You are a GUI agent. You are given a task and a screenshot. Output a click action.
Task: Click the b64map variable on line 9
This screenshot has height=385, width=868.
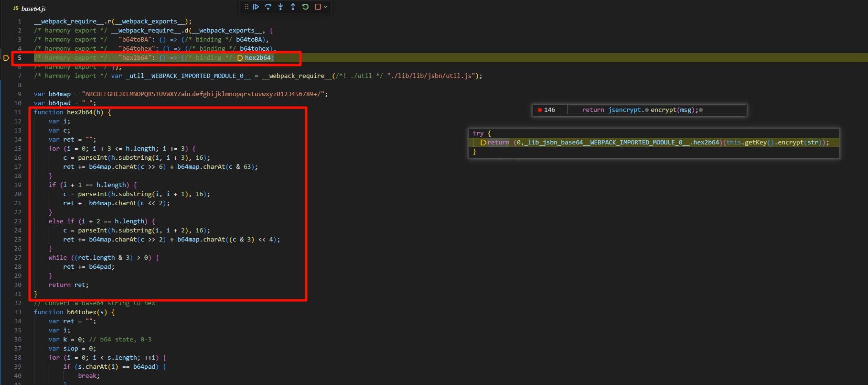59,94
